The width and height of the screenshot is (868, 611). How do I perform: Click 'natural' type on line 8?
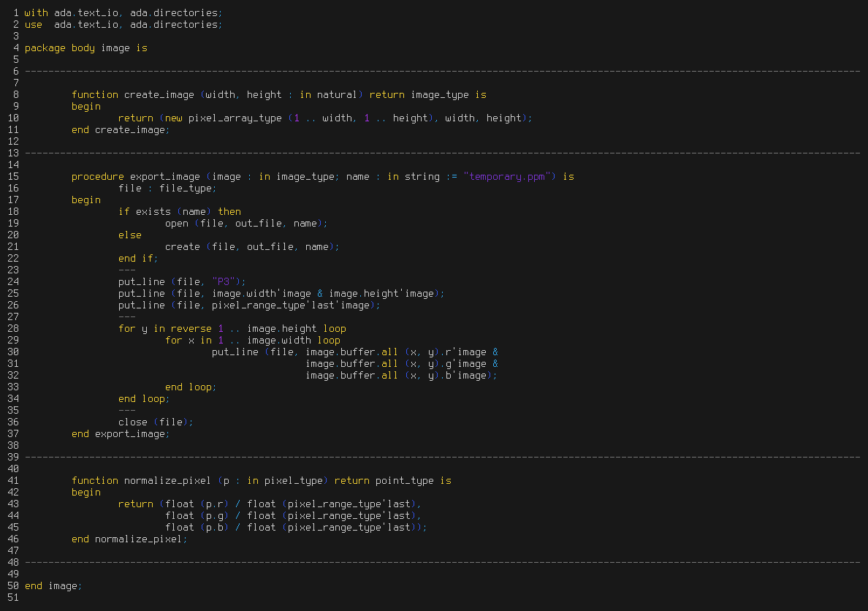337,95
